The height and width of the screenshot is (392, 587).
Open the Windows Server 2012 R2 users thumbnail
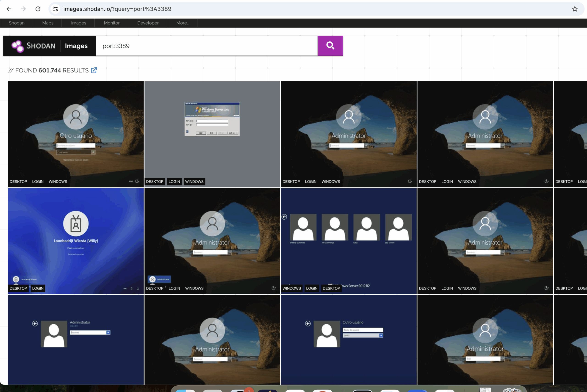pos(349,241)
